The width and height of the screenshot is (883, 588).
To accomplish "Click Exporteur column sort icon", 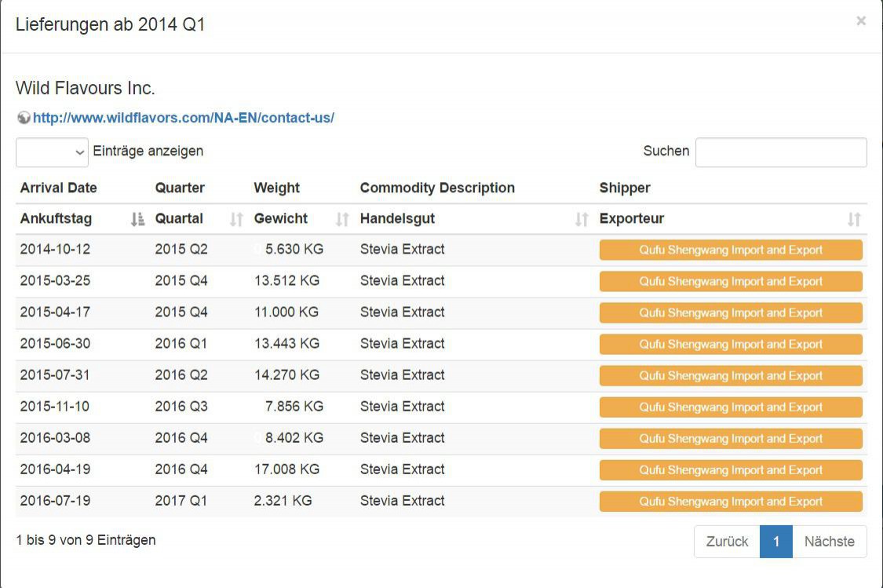I will coord(854,220).
